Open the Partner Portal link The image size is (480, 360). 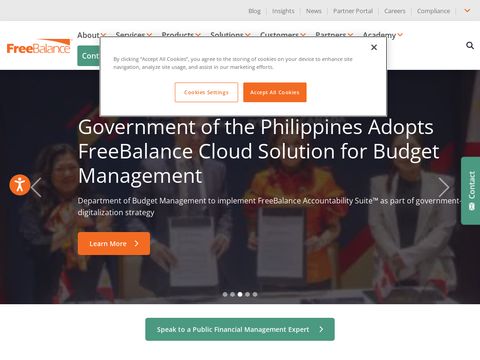[x=353, y=11]
